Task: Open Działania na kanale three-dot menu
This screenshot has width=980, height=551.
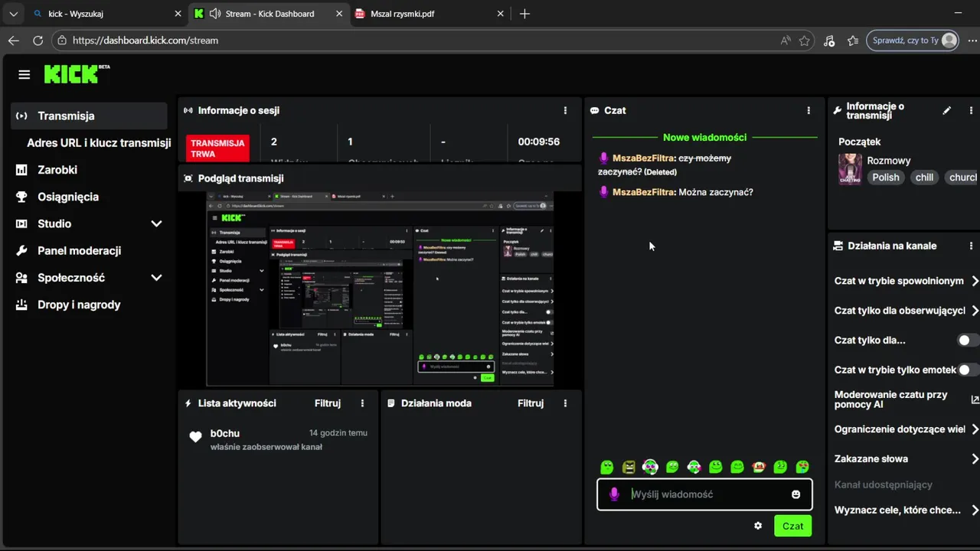Action: pos(972,246)
